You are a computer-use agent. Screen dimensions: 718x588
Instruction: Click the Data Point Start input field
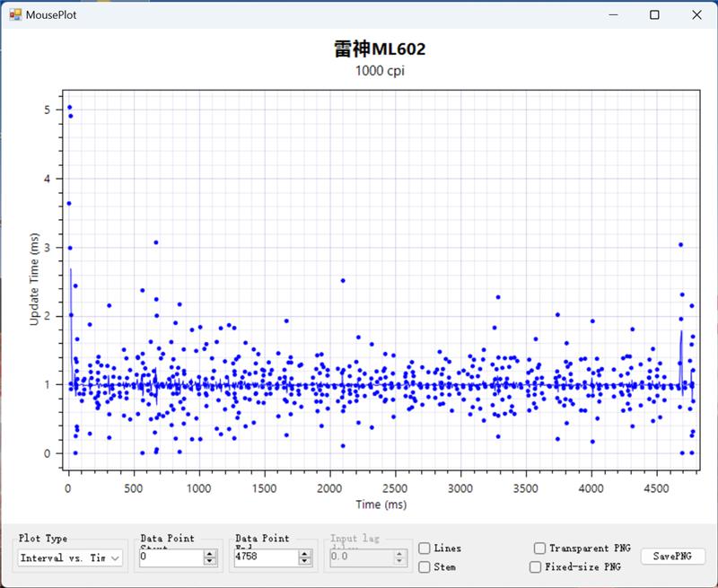(171, 557)
